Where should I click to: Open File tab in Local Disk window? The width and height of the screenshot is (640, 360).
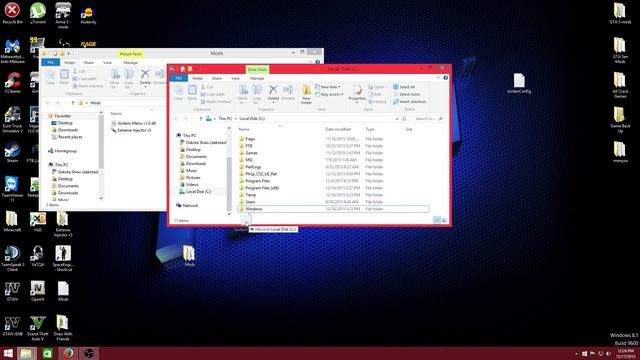179,78
